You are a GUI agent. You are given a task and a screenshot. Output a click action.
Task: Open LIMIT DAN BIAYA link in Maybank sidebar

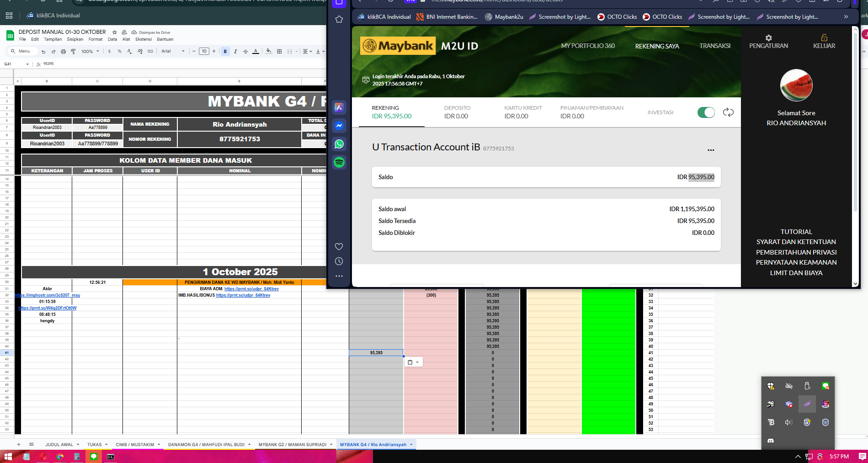point(796,273)
